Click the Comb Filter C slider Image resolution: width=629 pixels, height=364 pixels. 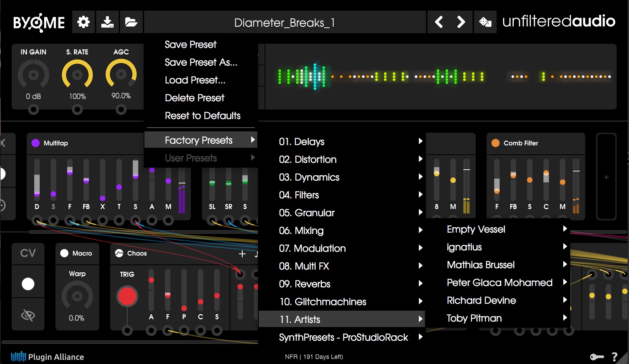pyautogui.click(x=546, y=179)
